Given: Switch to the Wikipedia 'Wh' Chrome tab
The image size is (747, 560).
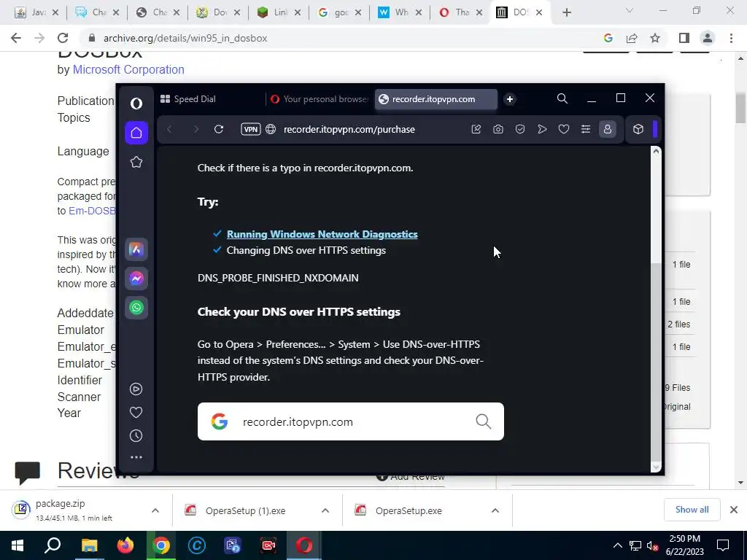Looking at the screenshot, I should [400, 12].
